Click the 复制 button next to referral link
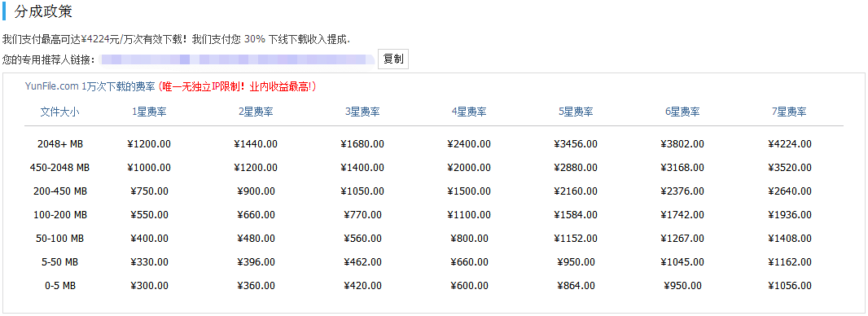The height and width of the screenshot is (316, 868). click(393, 59)
